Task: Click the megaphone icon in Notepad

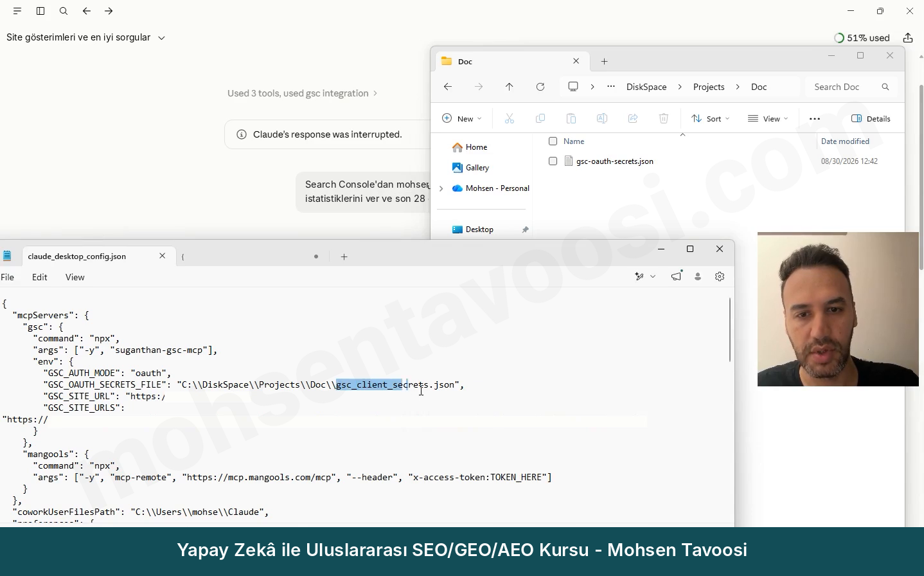Action: tap(677, 276)
